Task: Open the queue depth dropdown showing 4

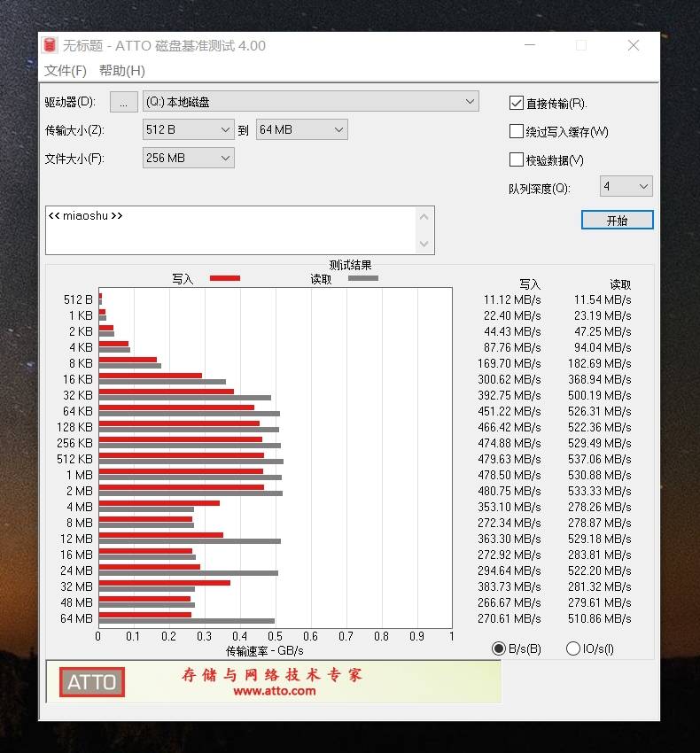Action: click(x=626, y=186)
